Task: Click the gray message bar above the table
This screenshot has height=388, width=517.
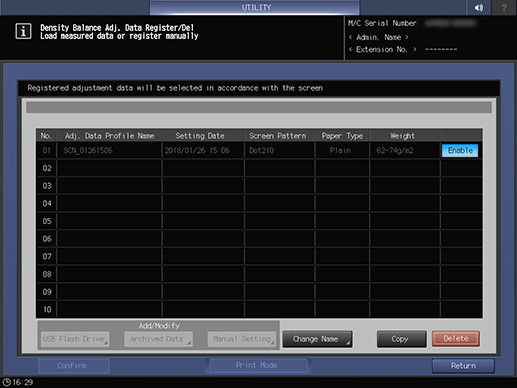Action: [259, 108]
